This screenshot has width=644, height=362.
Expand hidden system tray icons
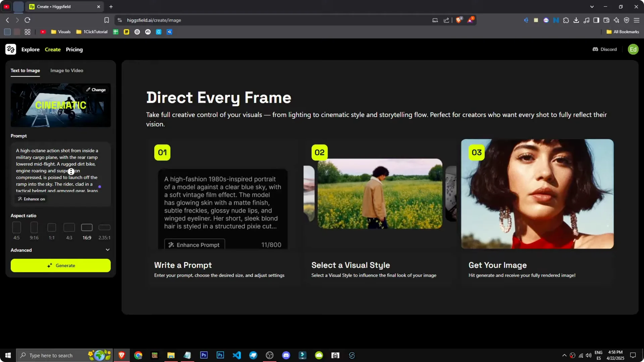click(564, 355)
